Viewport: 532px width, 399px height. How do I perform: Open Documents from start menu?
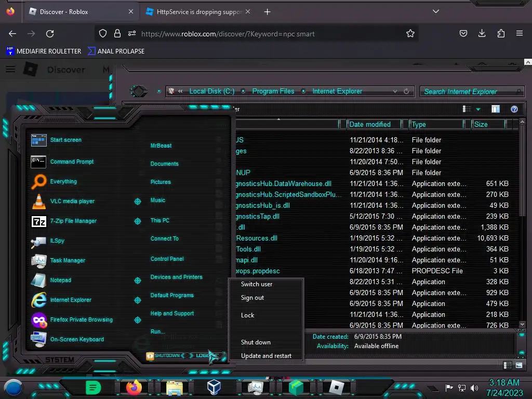(x=164, y=164)
